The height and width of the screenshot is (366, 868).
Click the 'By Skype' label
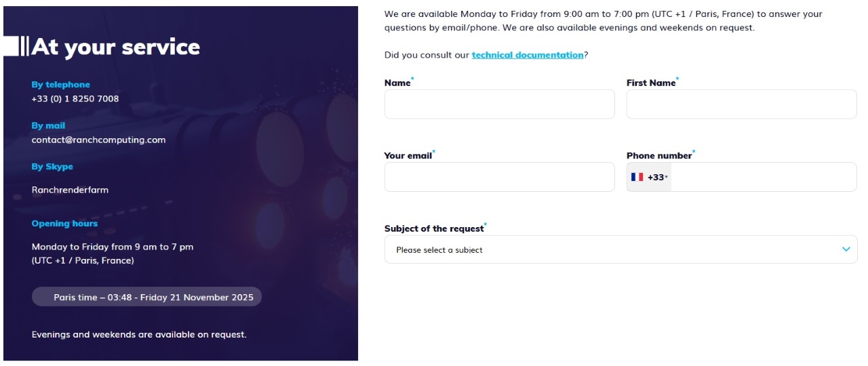[52, 166]
